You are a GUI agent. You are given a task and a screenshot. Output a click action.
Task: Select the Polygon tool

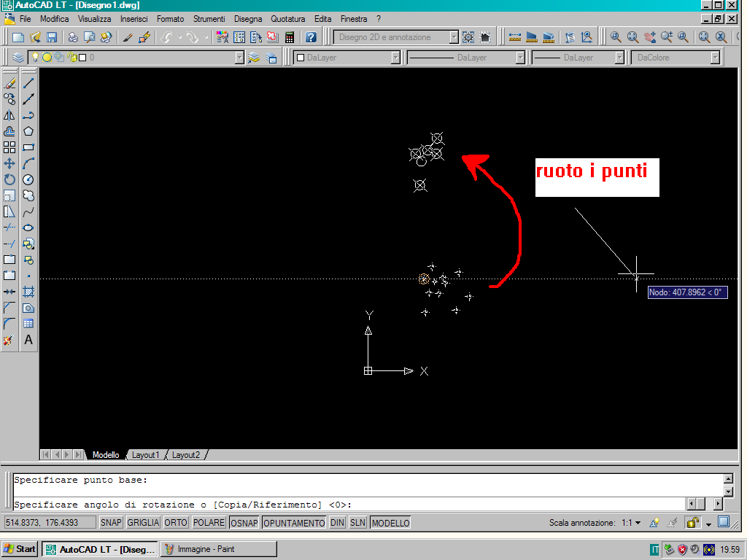tap(28, 131)
